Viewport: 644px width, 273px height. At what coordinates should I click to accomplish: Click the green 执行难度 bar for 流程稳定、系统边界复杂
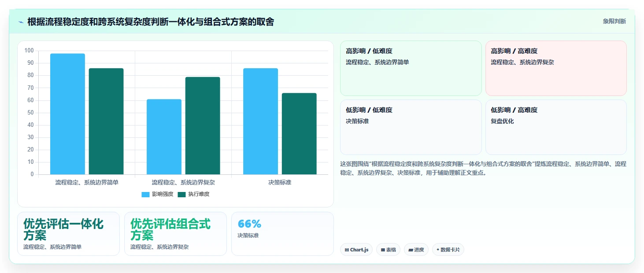click(x=203, y=125)
